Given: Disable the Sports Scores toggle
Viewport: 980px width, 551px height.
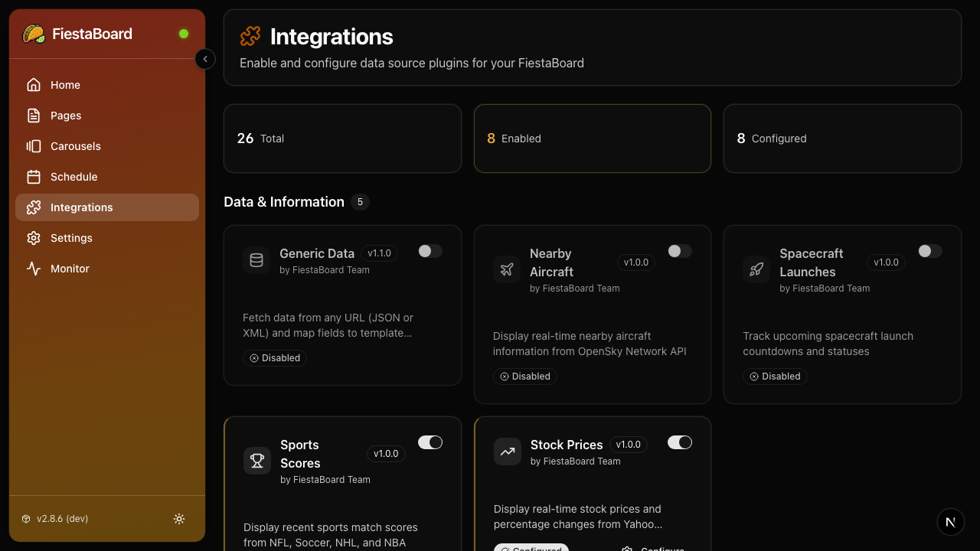Looking at the screenshot, I should click(430, 442).
